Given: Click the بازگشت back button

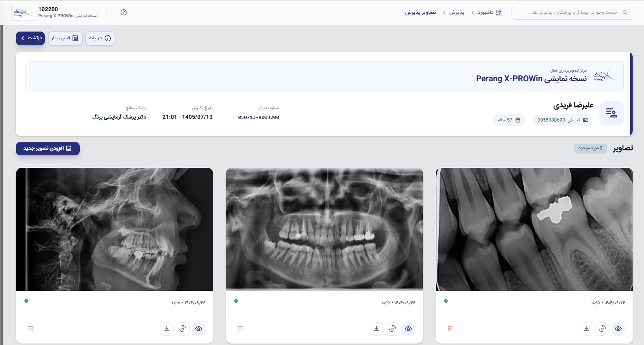Looking at the screenshot, I should point(30,38).
